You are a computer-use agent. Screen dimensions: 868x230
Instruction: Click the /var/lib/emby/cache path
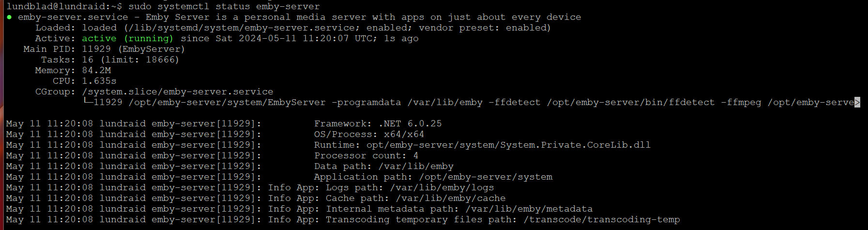click(451, 198)
